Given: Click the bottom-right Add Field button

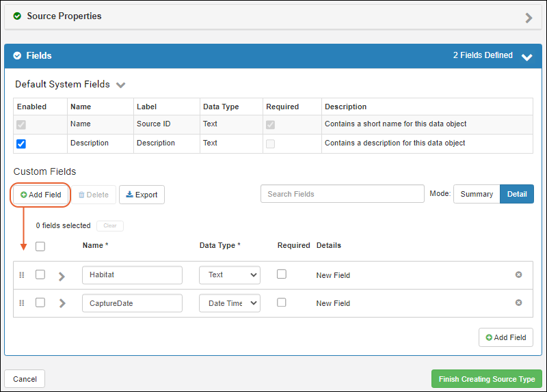Looking at the screenshot, I should tap(506, 337).
